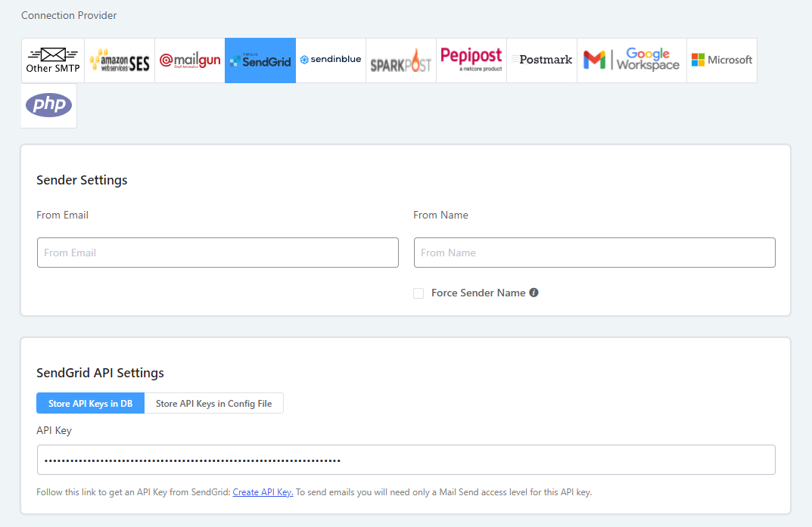
Task: Choose the PHP mail provider
Action: click(x=49, y=106)
